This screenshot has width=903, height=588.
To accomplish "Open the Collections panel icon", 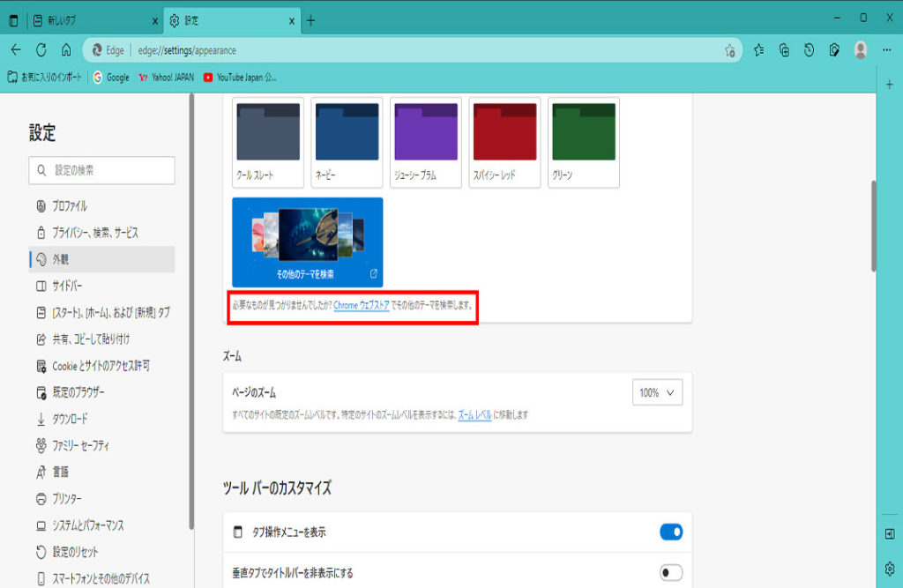I will pyautogui.click(x=784, y=50).
